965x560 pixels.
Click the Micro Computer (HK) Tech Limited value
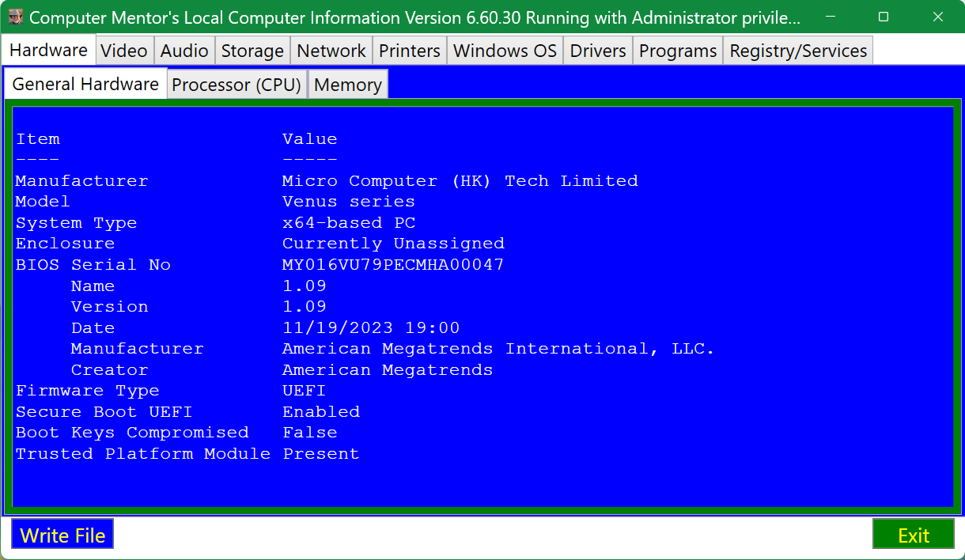tap(460, 181)
